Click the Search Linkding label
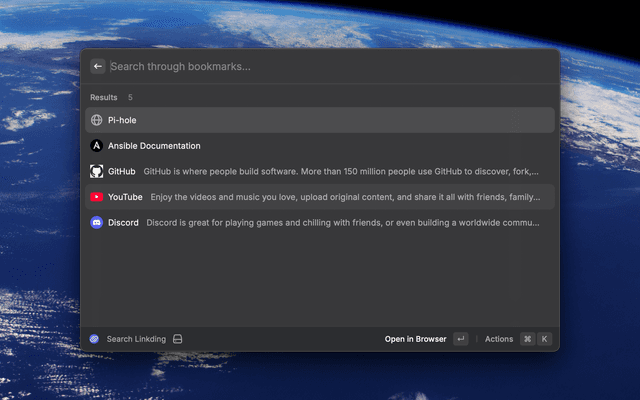 [x=136, y=339]
